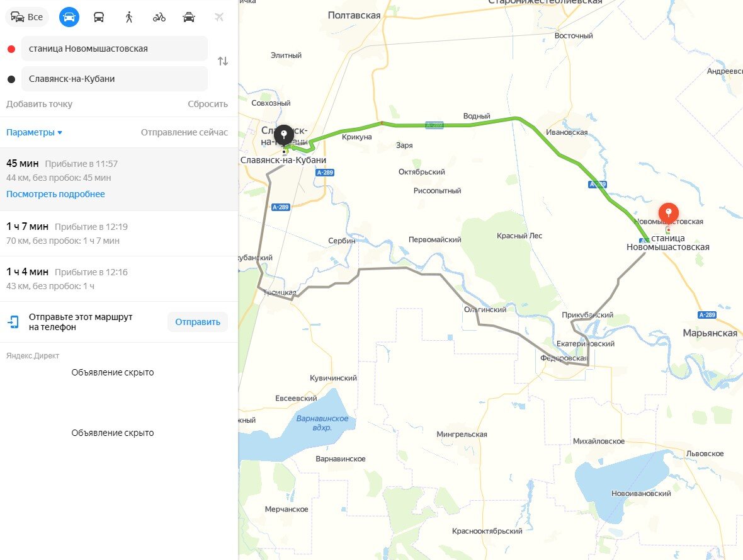
Task: Open the taxi route mode
Action: (x=187, y=17)
